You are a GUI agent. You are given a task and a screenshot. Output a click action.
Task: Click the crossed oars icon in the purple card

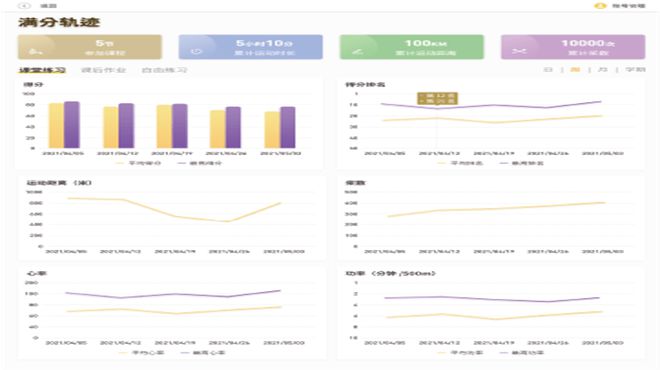point(519,51)
